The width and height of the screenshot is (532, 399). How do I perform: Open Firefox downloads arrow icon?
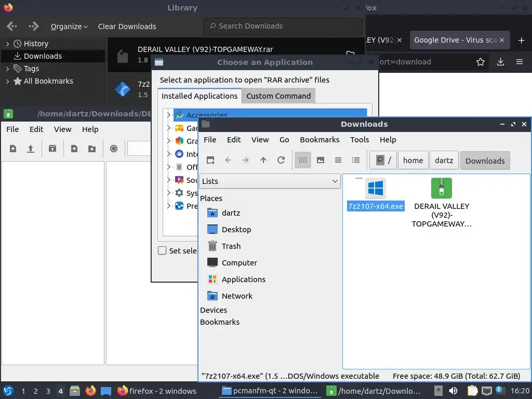tap(500, 62)
